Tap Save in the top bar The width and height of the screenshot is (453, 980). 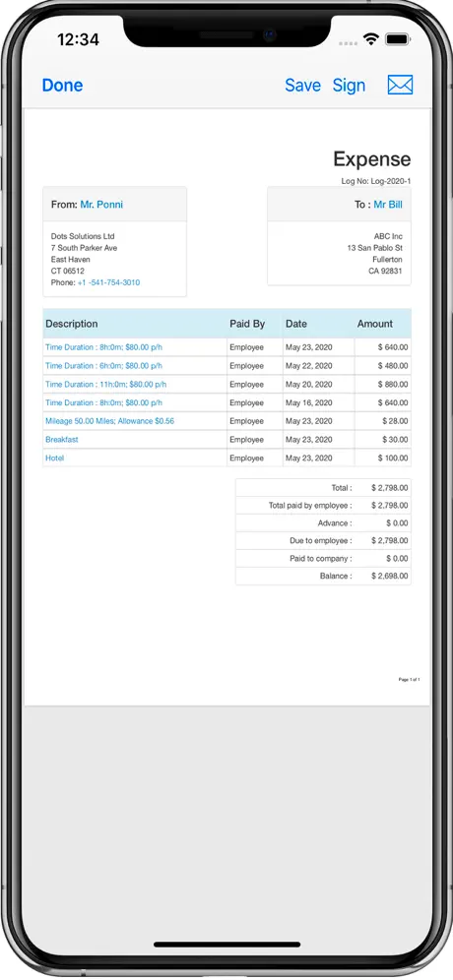303,85
